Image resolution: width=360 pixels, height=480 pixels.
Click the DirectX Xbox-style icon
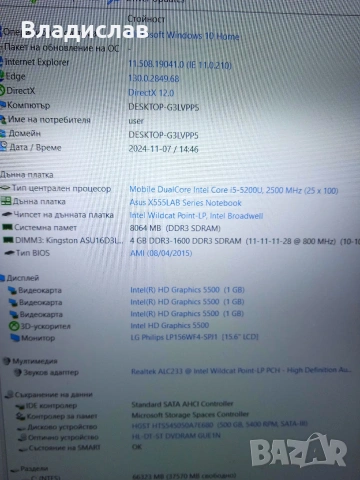click(2, 90)
